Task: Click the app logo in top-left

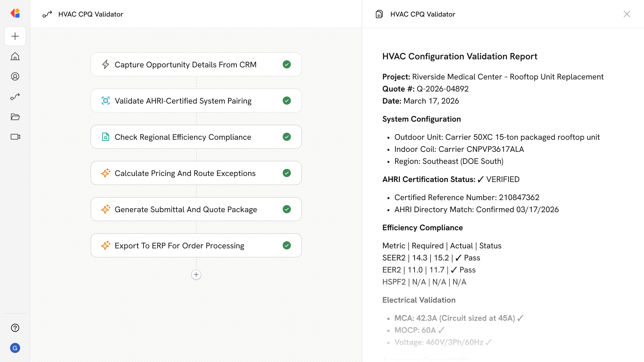Action: [15, 13]
